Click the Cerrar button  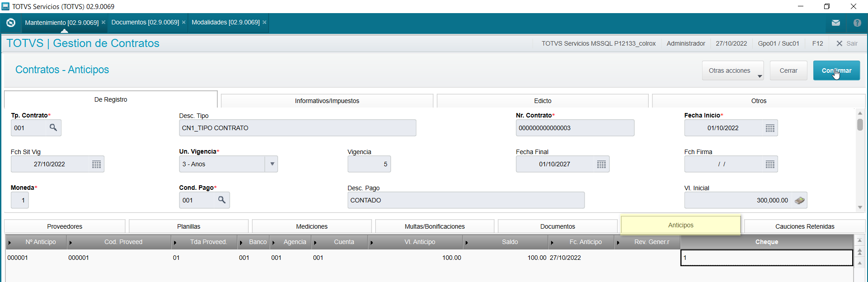click(788, 70)
